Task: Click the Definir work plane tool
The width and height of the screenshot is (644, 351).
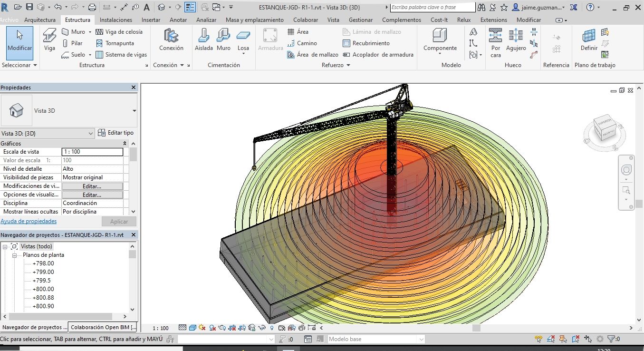Action: (589, 39)
